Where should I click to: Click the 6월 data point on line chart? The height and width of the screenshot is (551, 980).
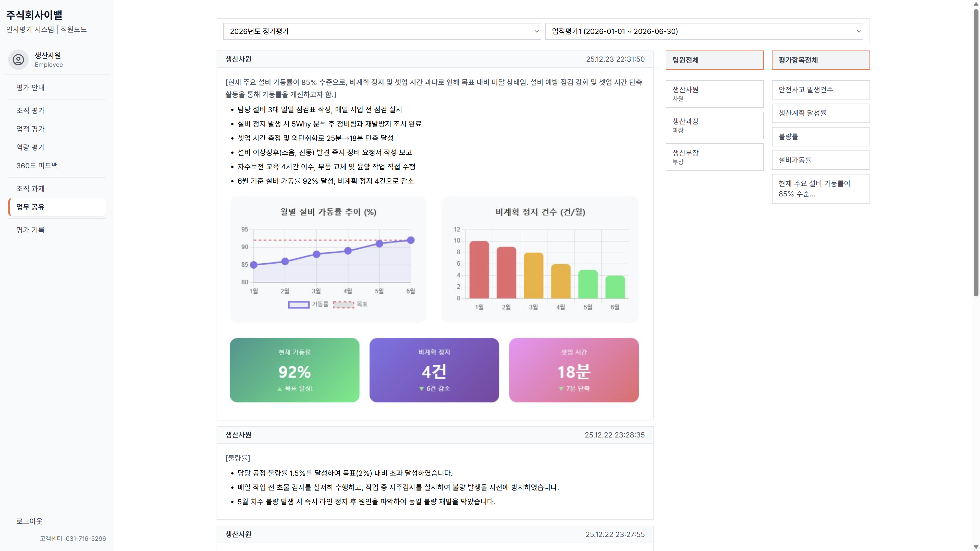[410, 240]
